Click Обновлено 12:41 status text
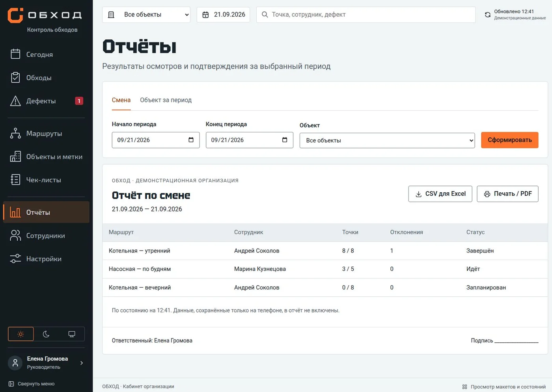The width and height of the screenshot is (552, 392). pos(514,11)
